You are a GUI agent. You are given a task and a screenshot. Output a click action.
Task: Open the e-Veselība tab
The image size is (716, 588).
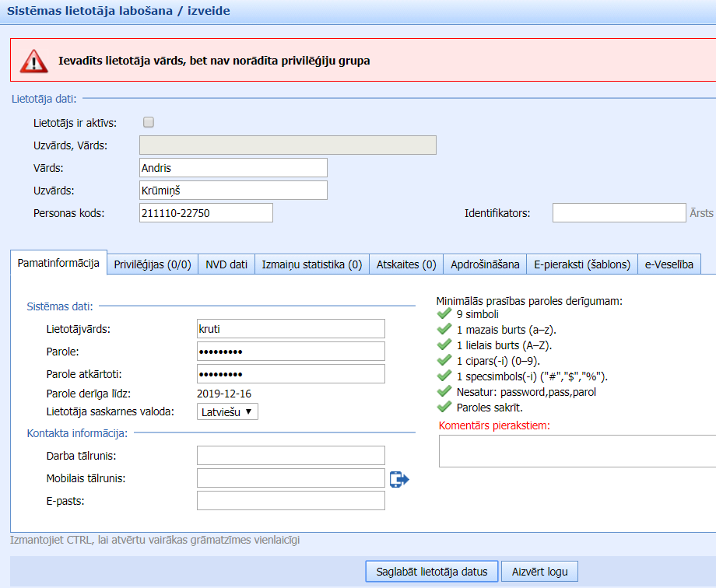(669, 264)
